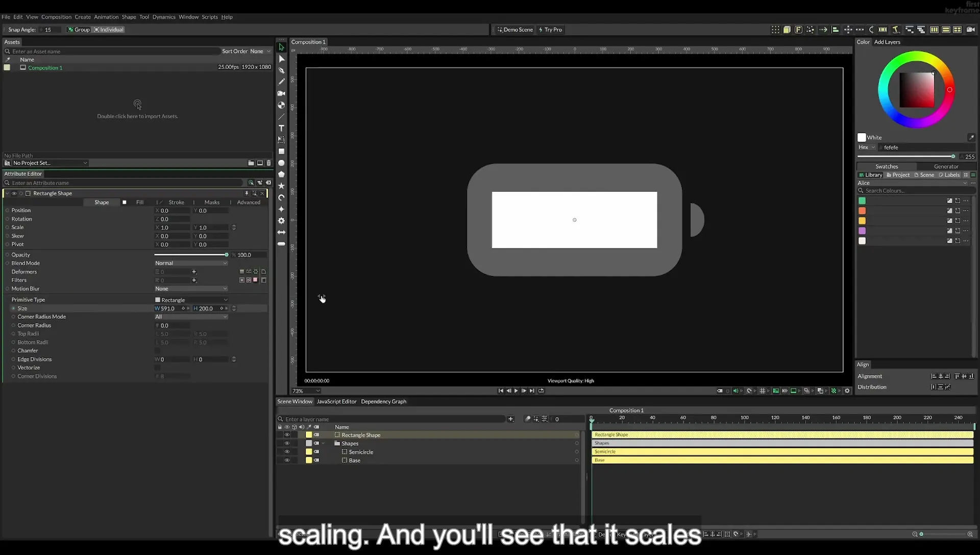Select the orange colour swatch
Screen dimensions: 980x555
(862, 211)
